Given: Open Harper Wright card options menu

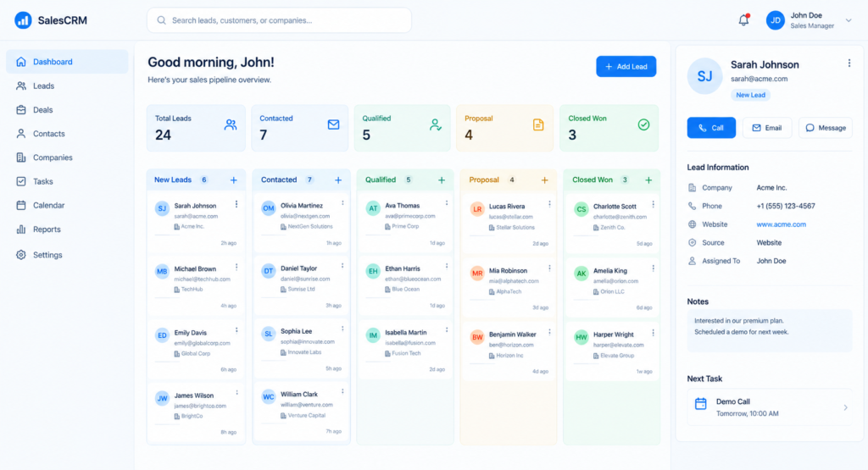Looking at the screenshot, I should (654, 333).
